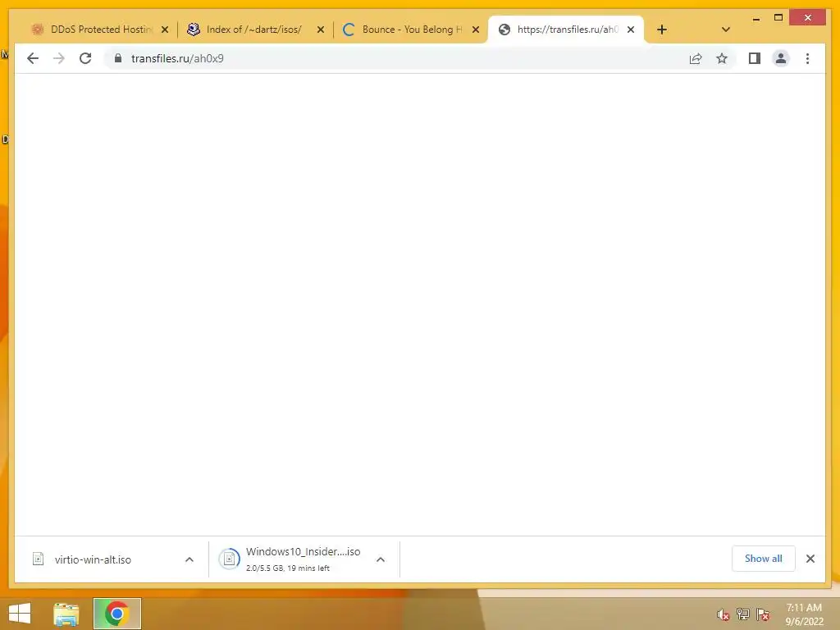
Task: Close the Index of /~dartz/isos/ tab
Action: [321, 30]
